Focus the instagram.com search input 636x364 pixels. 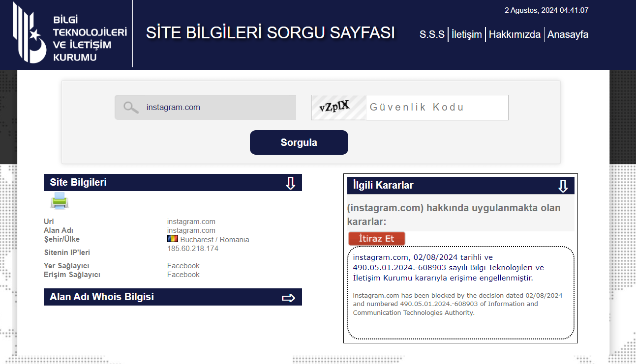point(206,108)
